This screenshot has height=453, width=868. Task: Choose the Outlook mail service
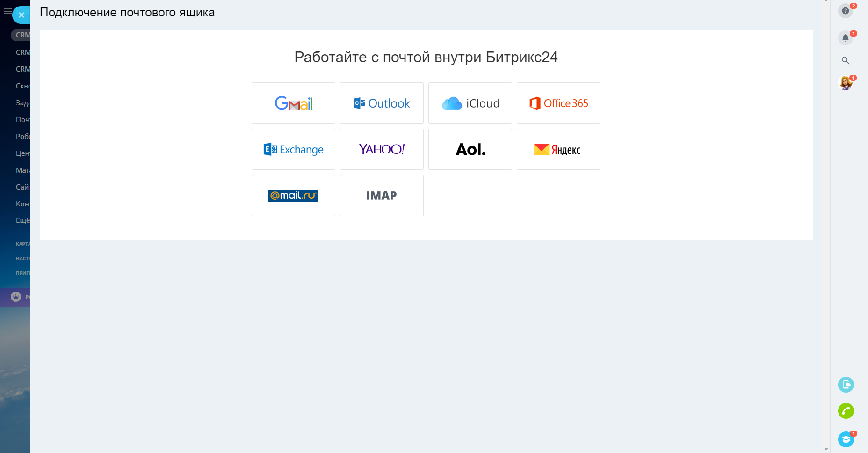click(x=382, y=103)
